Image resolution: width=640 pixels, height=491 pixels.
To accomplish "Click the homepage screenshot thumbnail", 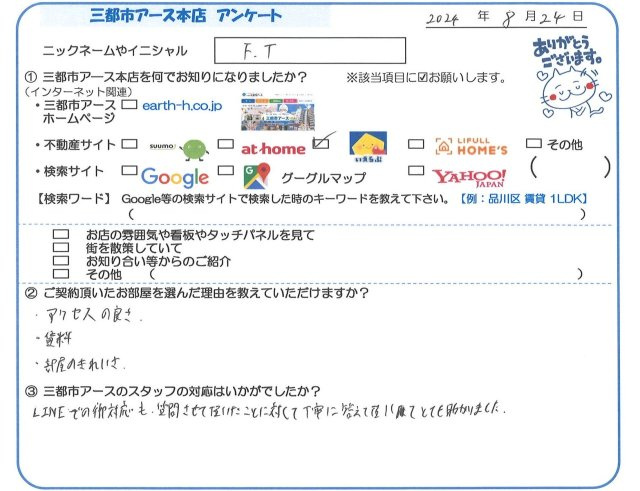I will [x=278, y=112].
